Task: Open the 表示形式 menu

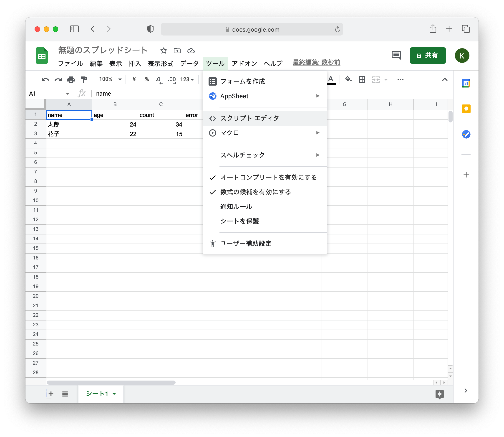Action: [161, 64]
